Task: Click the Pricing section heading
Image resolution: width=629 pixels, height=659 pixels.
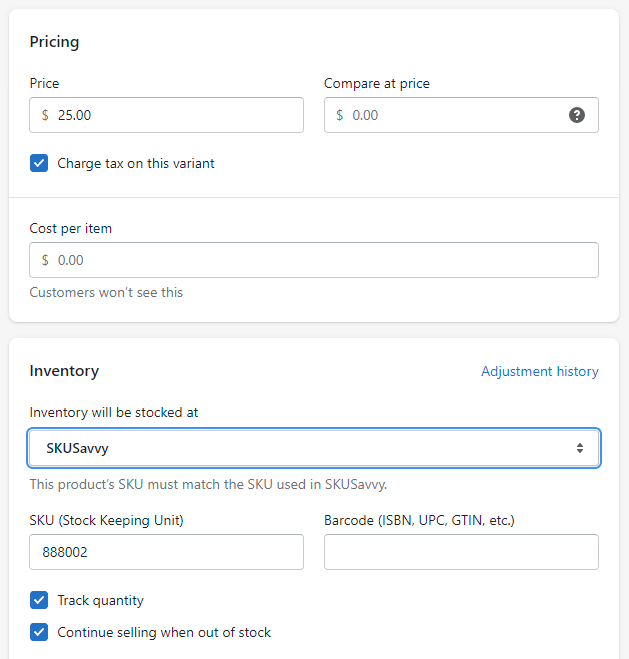Action: pos(54,42)
